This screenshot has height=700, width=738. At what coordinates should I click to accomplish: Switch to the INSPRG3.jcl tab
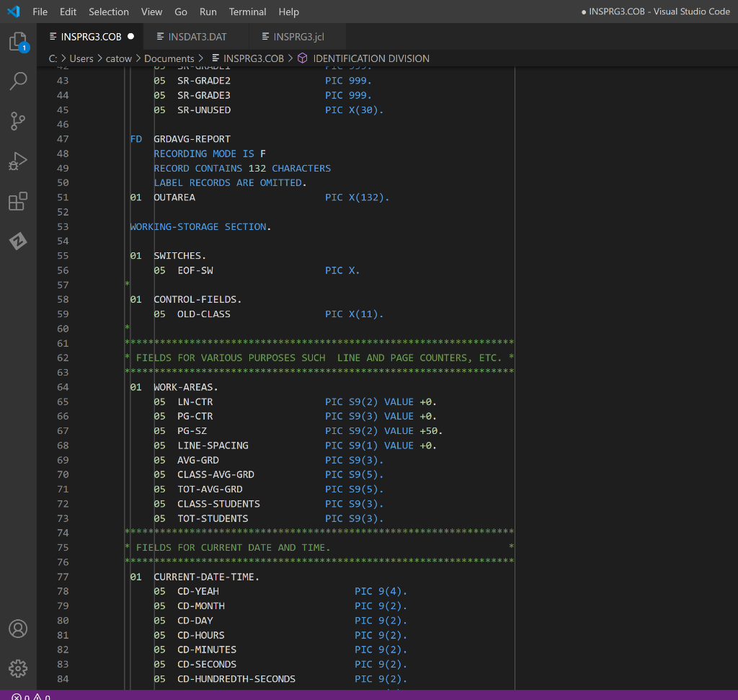coord(298,36)
